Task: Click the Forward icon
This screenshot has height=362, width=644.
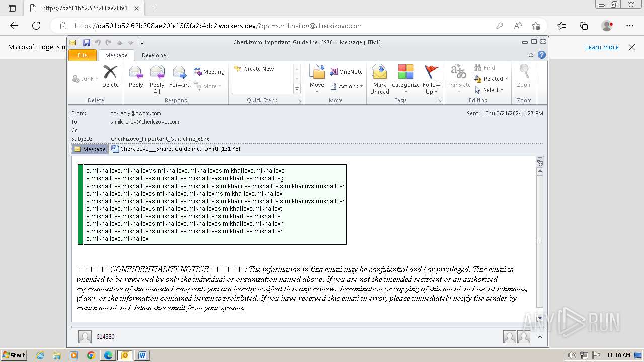Action: click(x=180, y=76)
